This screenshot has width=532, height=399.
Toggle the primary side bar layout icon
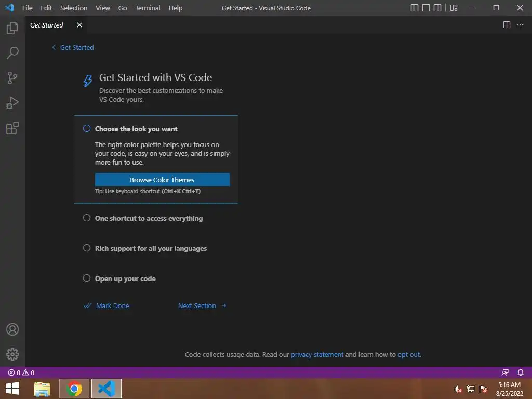414,8
